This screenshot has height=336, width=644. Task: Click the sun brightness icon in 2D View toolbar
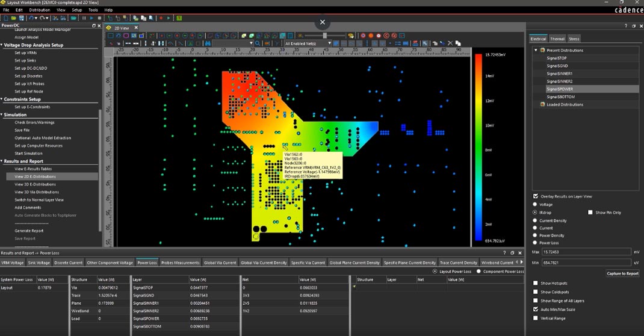pyautogui.click(x=300, y=36)
